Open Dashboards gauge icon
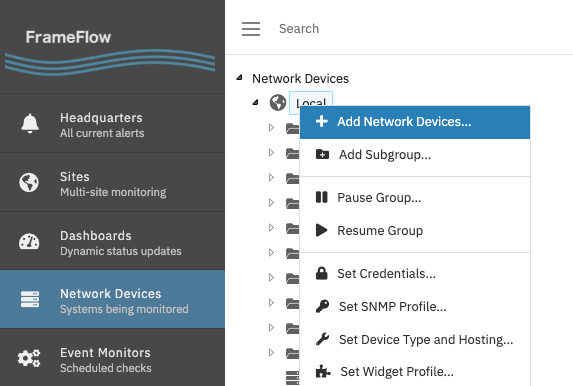The height and width of the screenshot is (386, 573). 29,242
